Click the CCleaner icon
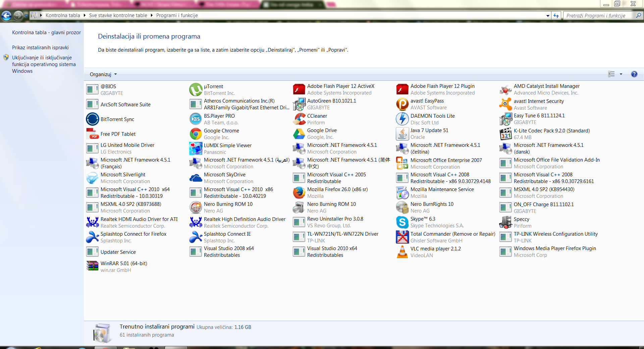644x349 pixels. pyautogui.click(x=299, y=119)
